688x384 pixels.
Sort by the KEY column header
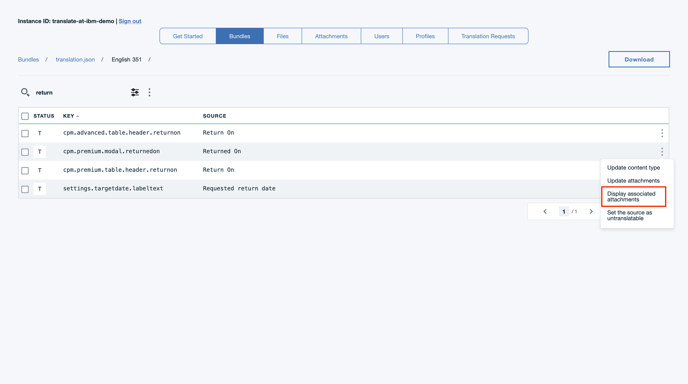click(71, 116)
